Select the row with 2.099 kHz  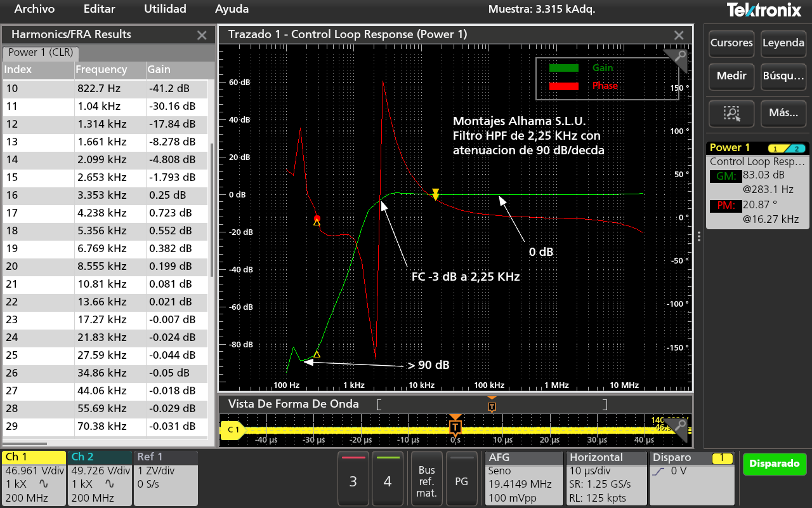pyautogui.click(x=105, y=159)
